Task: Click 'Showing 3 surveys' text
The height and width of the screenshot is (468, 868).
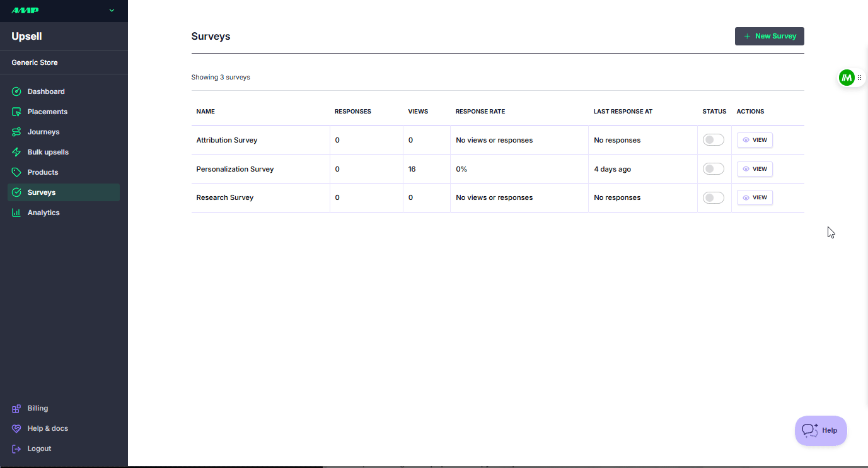Action: [x=221, y=78]
